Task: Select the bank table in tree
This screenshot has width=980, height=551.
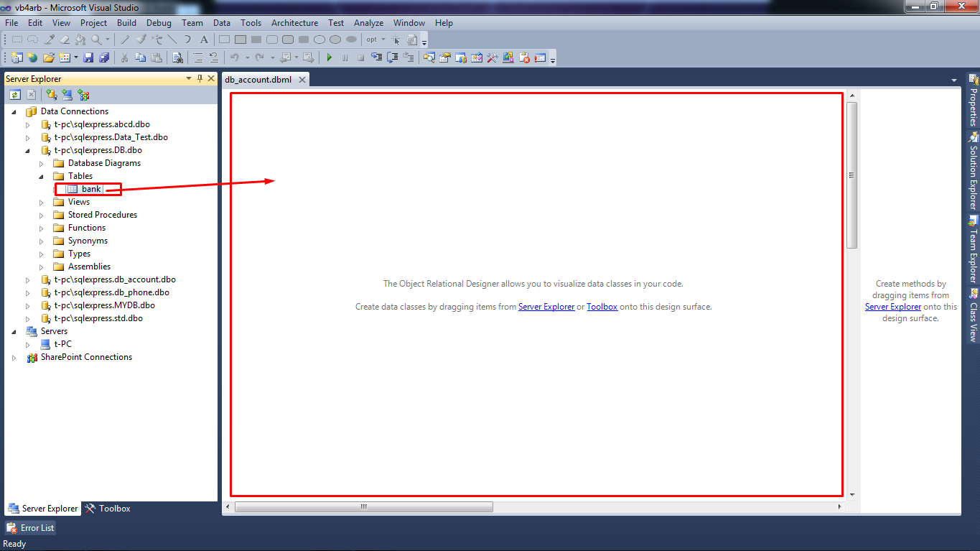Action: click(x=91, y=189)
